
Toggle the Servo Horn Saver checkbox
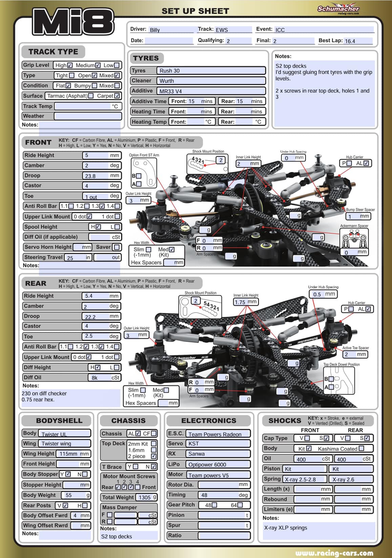coord(117,247)
